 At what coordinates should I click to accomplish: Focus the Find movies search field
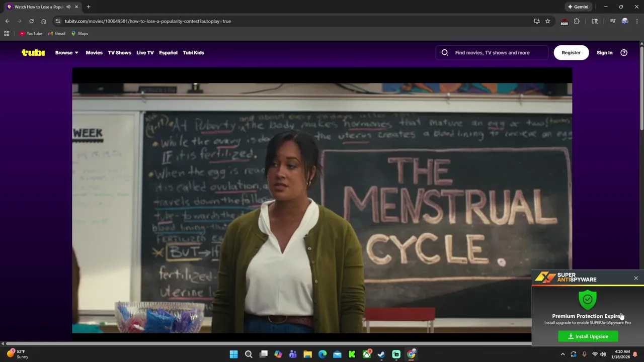click(492, 52)
